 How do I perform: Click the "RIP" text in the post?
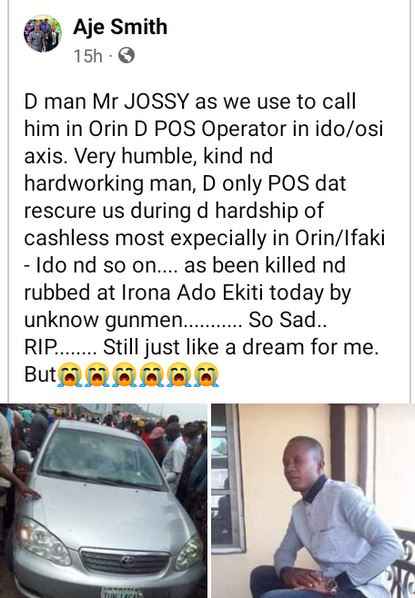(40, 347)
